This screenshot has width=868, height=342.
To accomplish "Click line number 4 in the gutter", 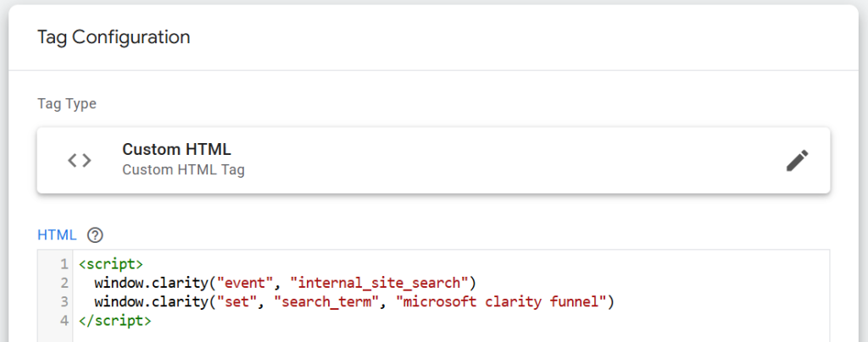I will click(64, 321).
